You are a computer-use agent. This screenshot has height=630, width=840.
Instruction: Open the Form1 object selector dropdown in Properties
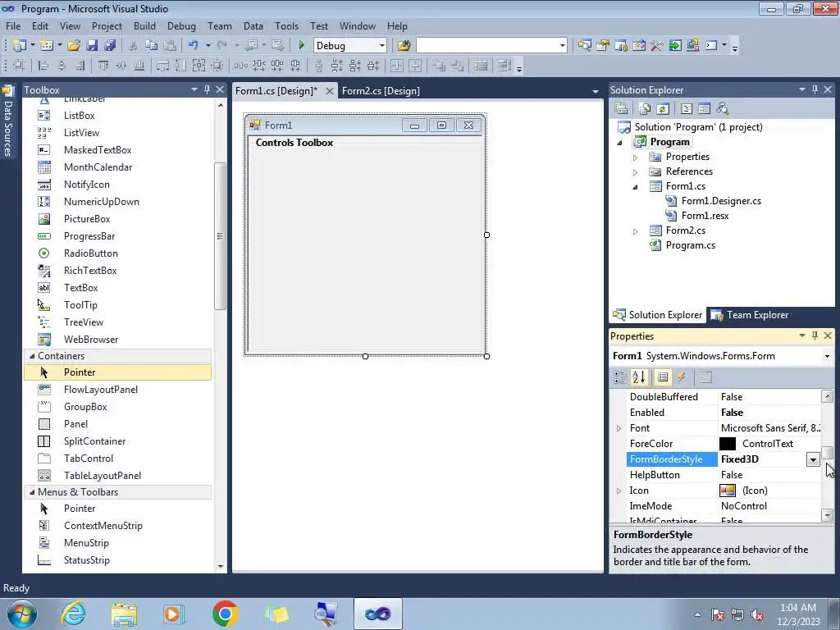pyautogui.click(x=827, y=356)
